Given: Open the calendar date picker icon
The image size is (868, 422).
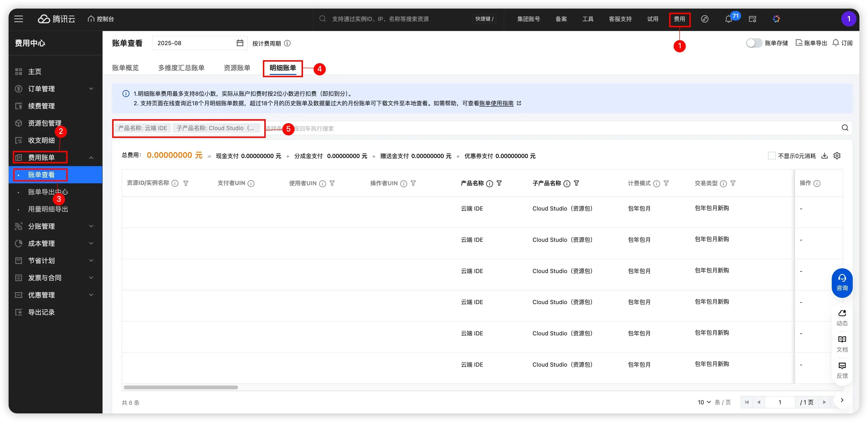Looking at the screenshot, I should pyautogui.click(x=240, y=43).
